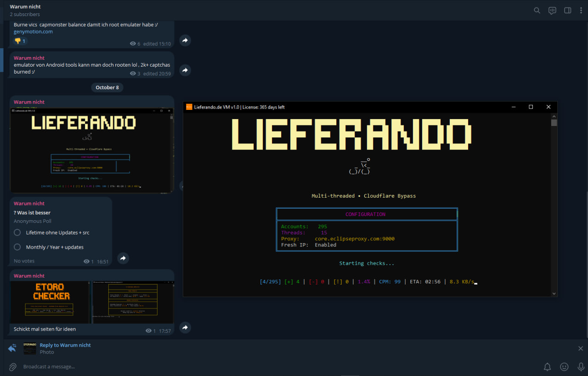The height and width of the screenshot is (376, 588).
Task: Forward the emulator Android tools message
Action: (x=185, y=70)
